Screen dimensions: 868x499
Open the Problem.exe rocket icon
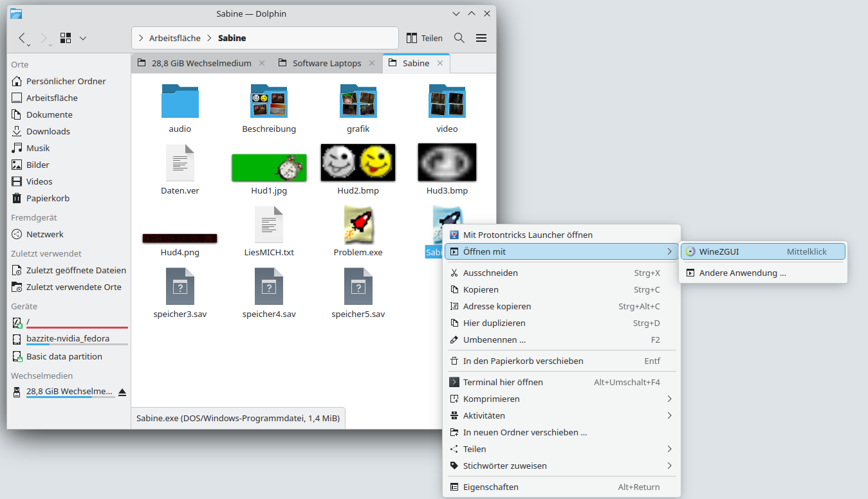358,225
